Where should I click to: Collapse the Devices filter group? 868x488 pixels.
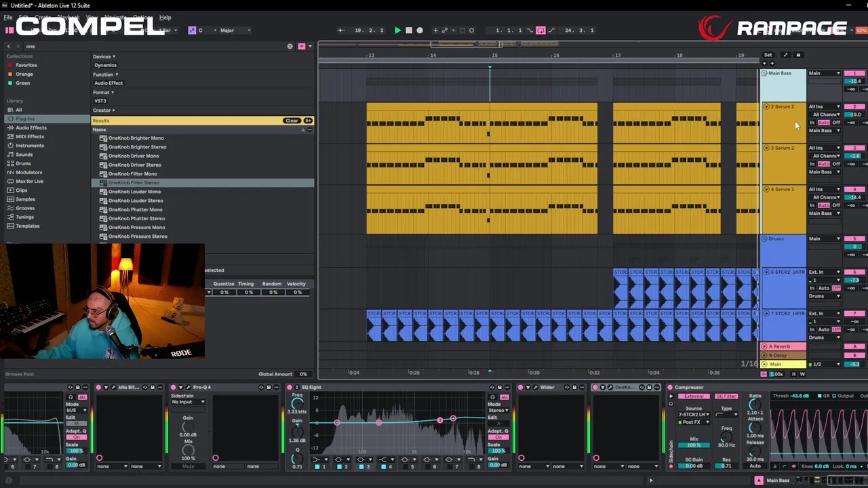[104, 57]
